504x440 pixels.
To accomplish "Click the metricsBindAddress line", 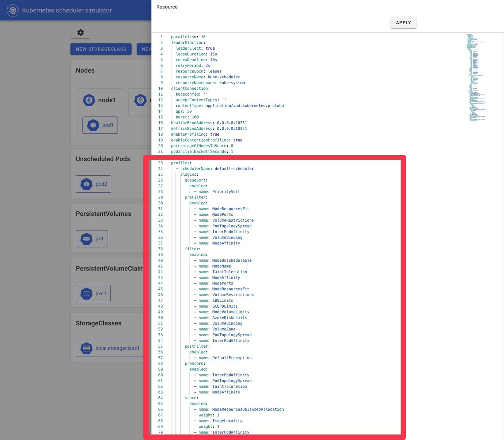I will 209,129.
